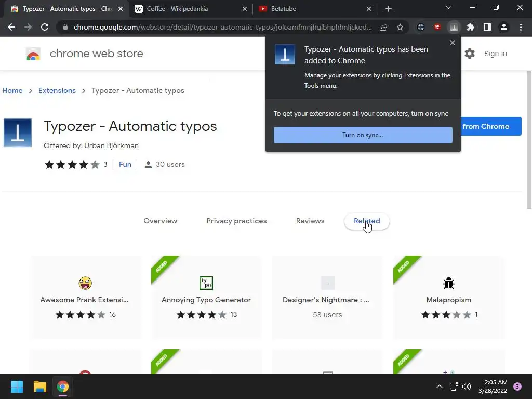Select the Related tab
This screenshot has width=532, height=399.
click(x=367, y=221)
